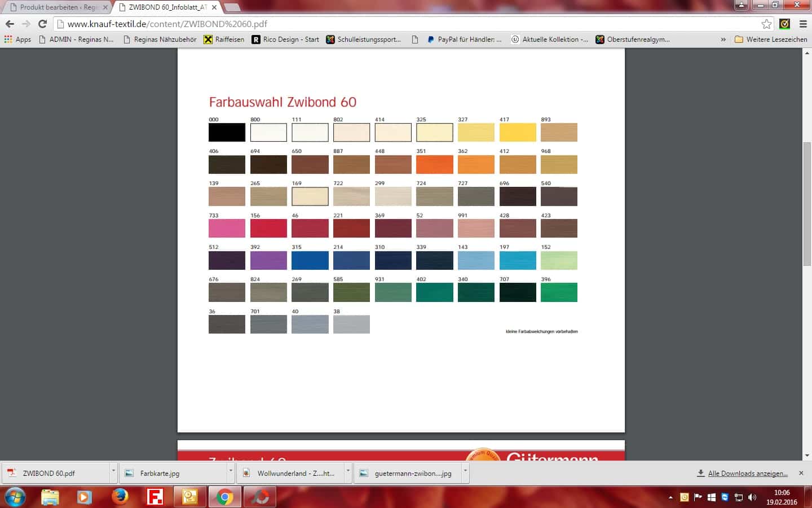Click the light grey color swatch 38

[351, 325]
